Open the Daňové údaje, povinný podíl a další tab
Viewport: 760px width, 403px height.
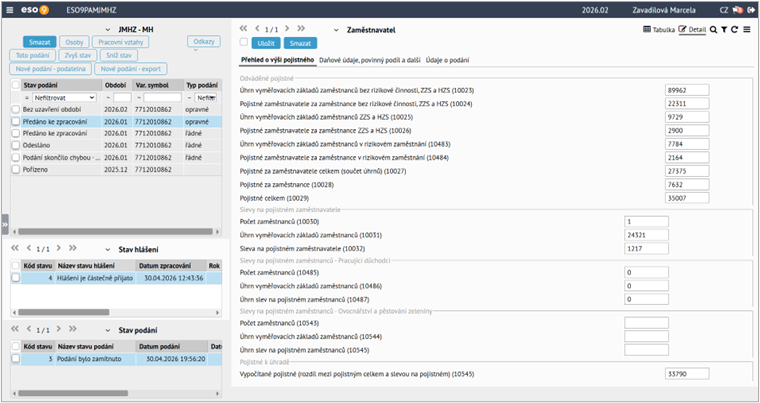[370, 60]
